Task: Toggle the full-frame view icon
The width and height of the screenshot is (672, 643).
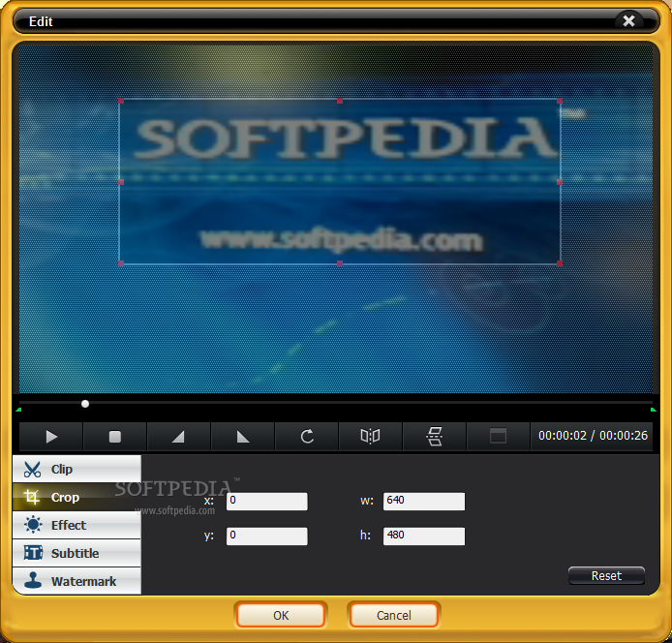Action: click(x=498, y=437)
